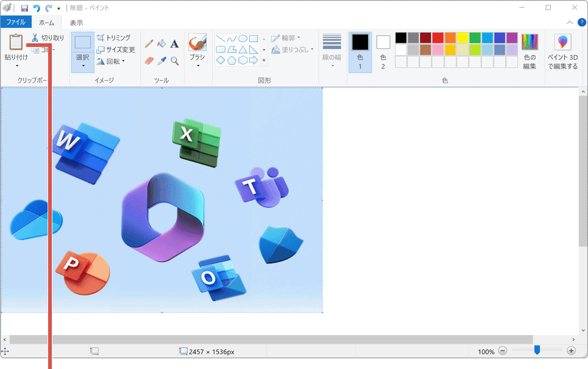588x369 pixels.
Task: Choose the curve shape
Action: [232, 38]
